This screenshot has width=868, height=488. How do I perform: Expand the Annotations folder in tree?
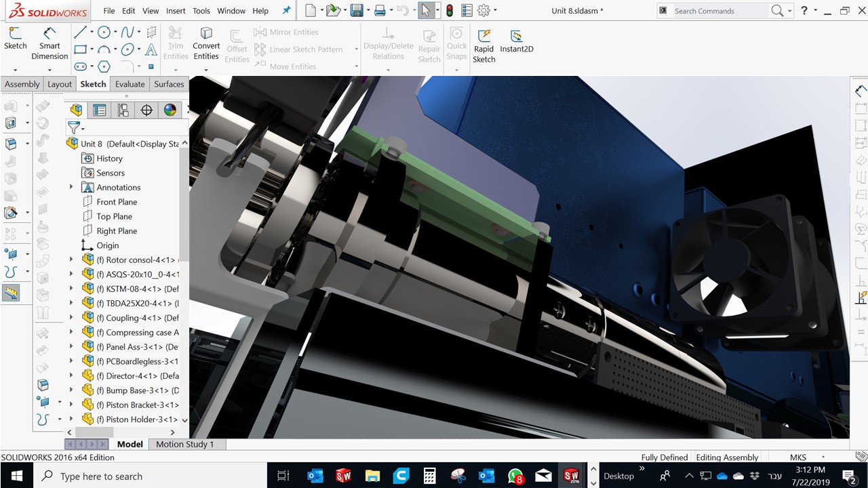[x=71, y=187]
